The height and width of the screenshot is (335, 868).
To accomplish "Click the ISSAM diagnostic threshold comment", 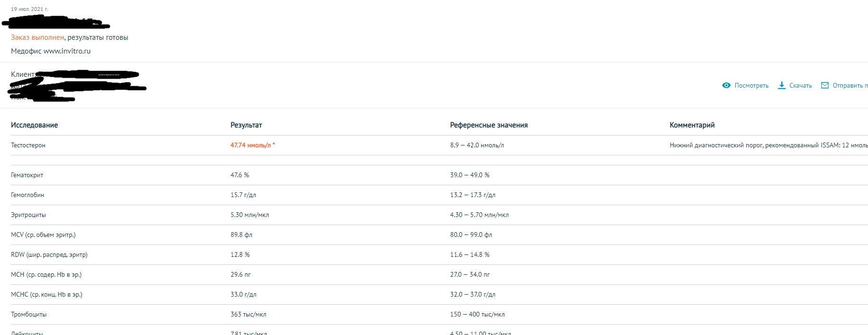I will coord(768,145).
